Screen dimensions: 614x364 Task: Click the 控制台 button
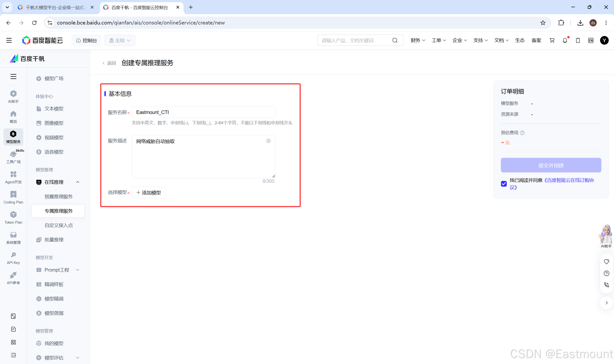(86, 40)
